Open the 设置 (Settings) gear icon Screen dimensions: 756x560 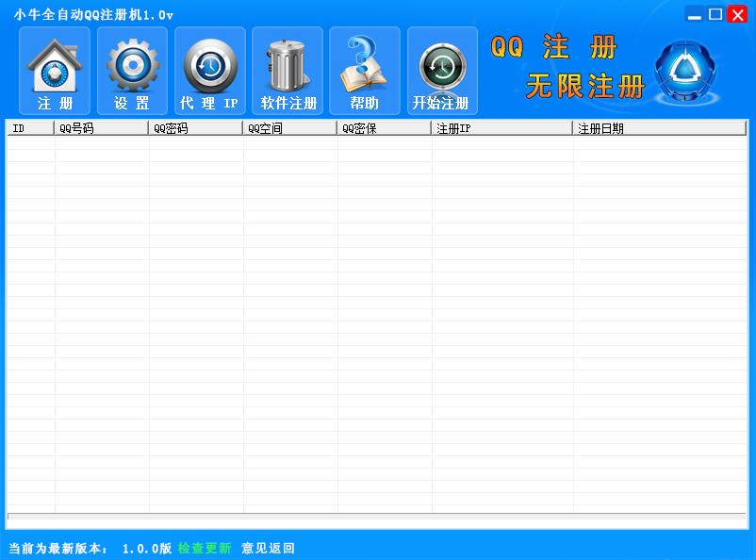(132, 71)
